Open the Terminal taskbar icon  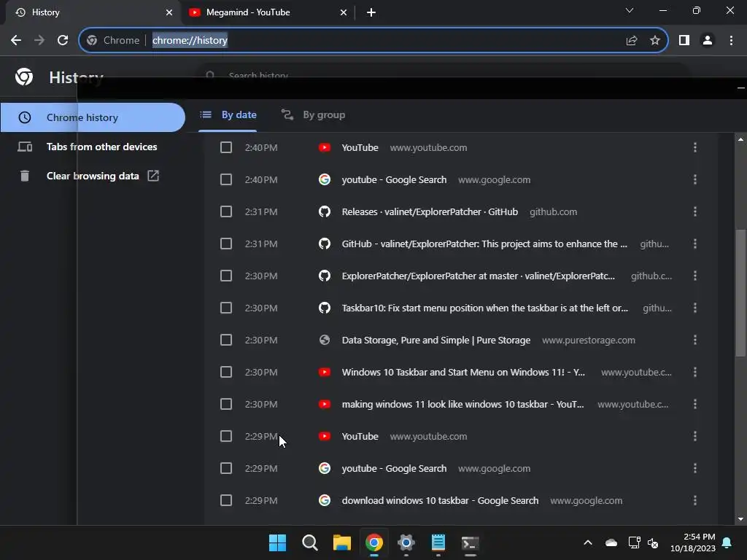[471, 542]
